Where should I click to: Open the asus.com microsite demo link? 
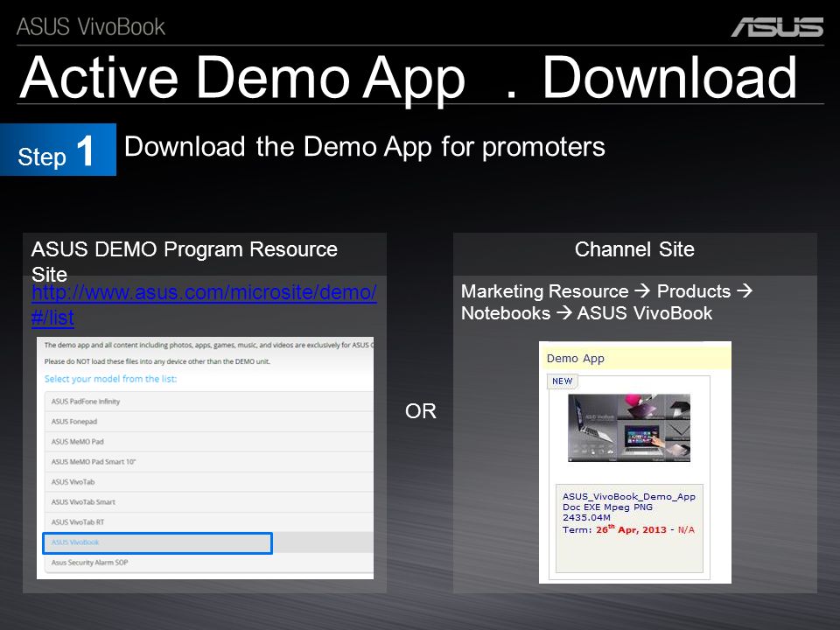click(x=204, y=304)
